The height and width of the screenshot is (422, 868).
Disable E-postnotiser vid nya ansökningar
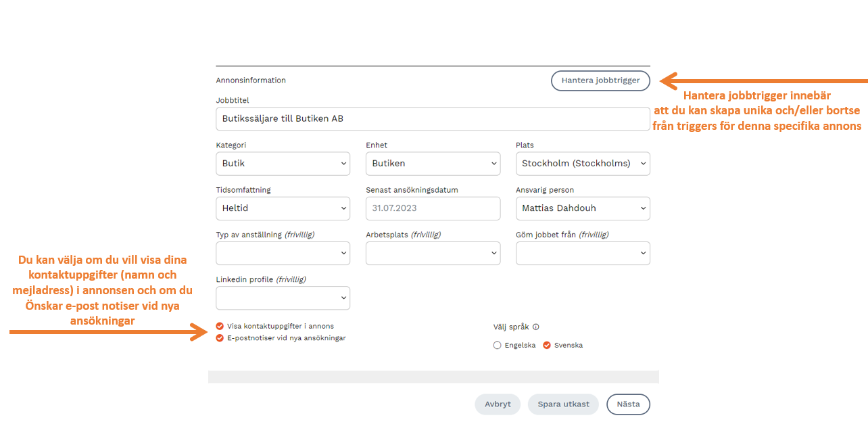point(220,338)
